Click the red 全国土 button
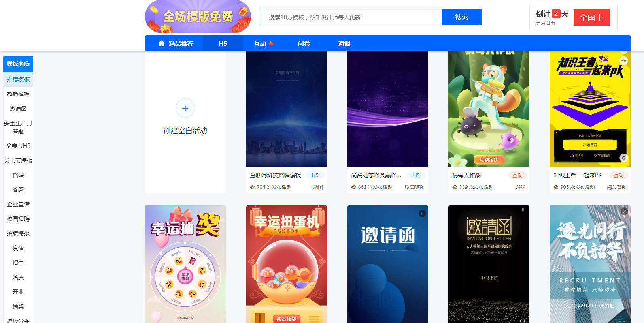Image resolution: width=644 pixels, height=323 pixels. [591, 17]
